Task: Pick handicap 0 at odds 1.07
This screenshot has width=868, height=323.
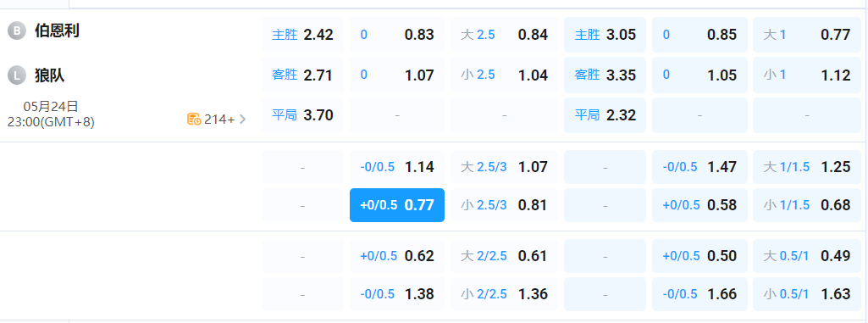Action: coord(397,75)
